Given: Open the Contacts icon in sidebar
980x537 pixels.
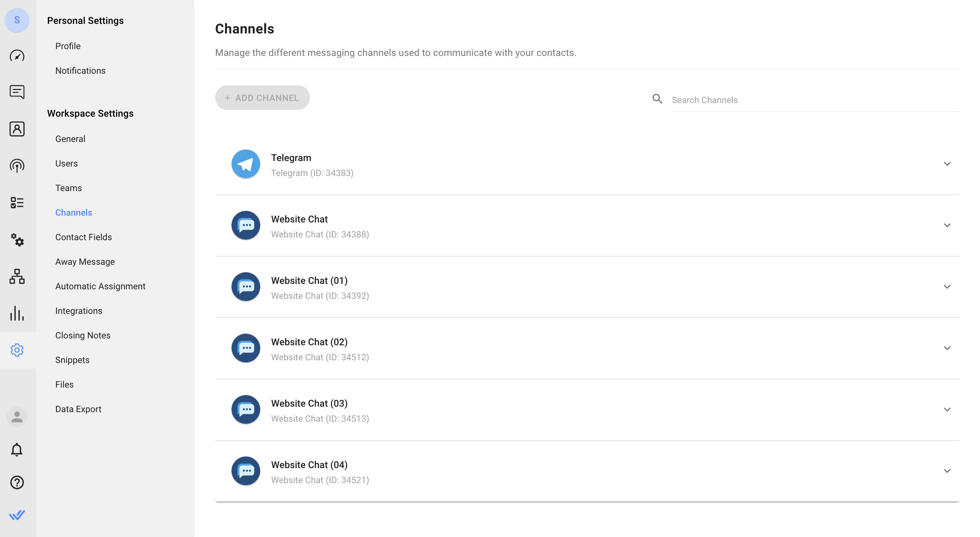Looking at the screenshot, I should point(17,129).
